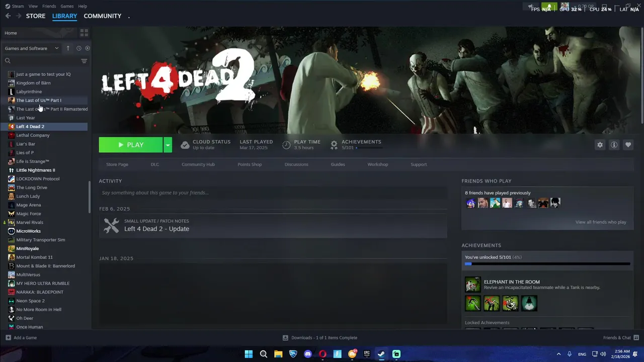Switch to the COMMUNITY tab
Viewport: 644px width, 362px height.
pos(103,16)
